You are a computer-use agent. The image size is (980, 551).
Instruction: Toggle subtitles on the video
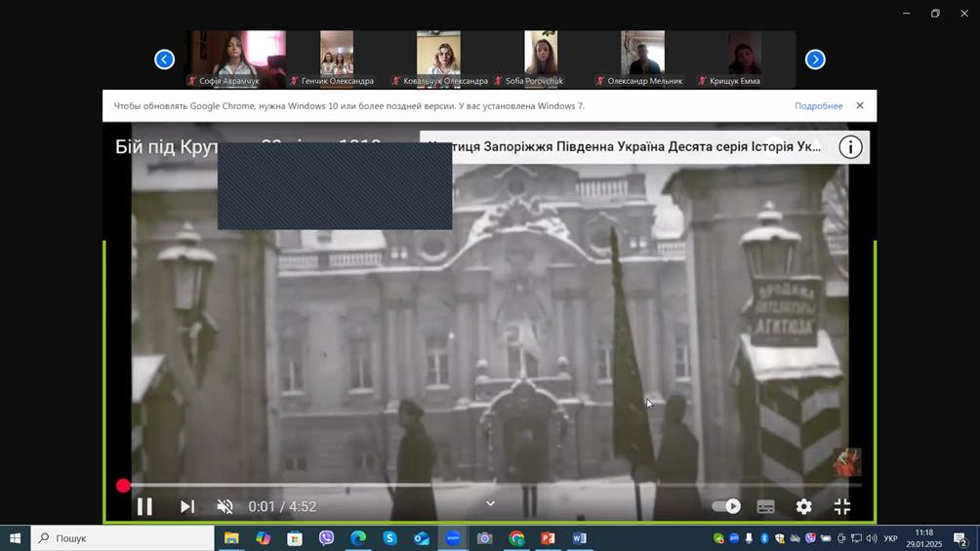(x=765, y=507)
